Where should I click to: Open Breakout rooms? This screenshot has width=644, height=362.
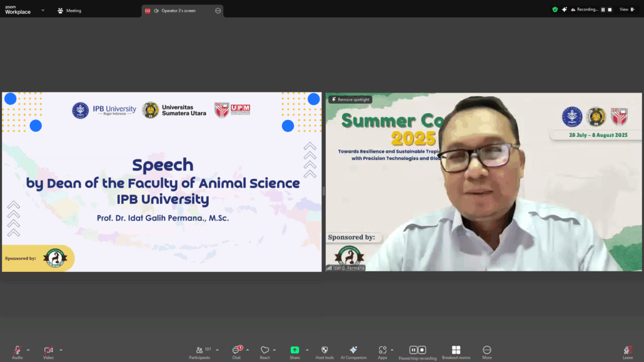point(456,351)
